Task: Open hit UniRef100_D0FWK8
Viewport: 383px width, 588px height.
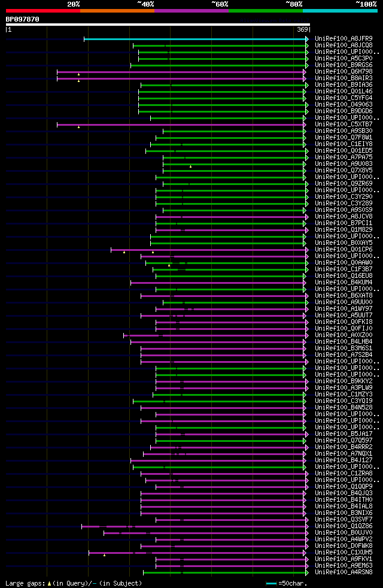Action: 344,546
